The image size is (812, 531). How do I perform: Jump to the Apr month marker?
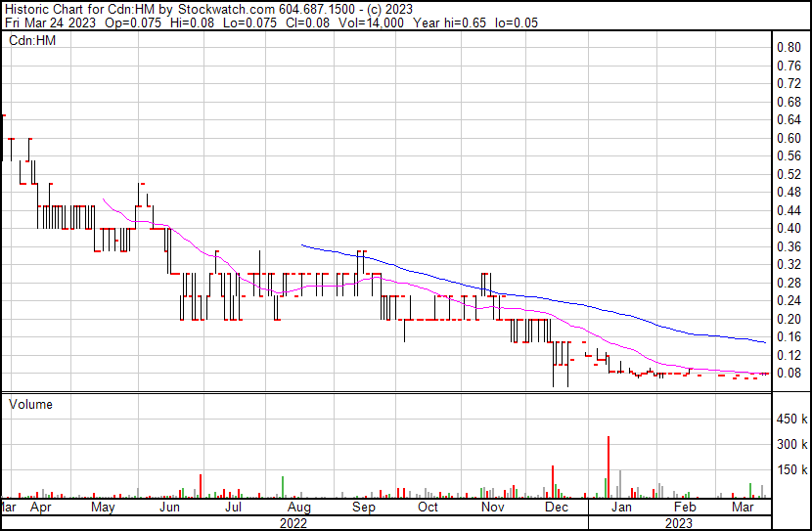pyautogui.click(x=40, y=509)
